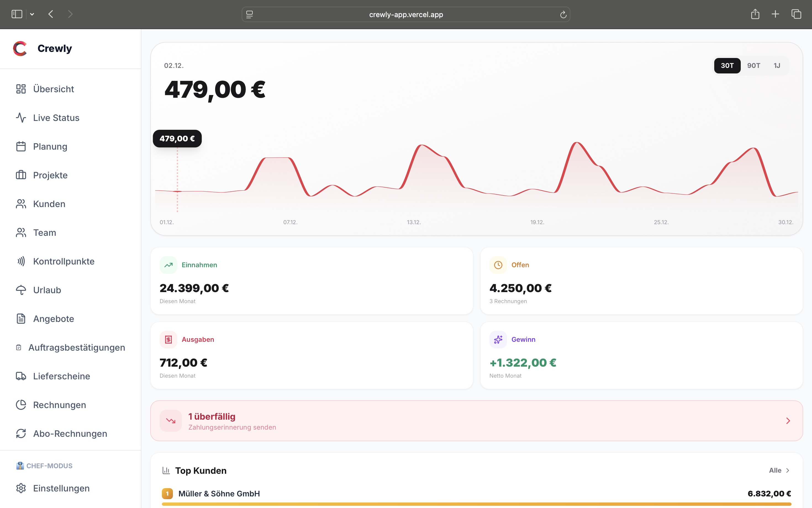Open the Rechnungen menu item

click(59, 405)
